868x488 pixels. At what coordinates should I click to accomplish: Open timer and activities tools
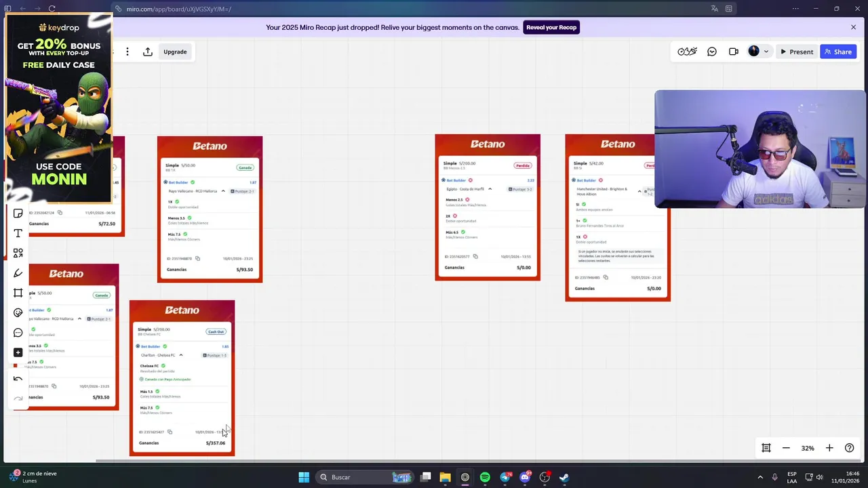point(687,52)
